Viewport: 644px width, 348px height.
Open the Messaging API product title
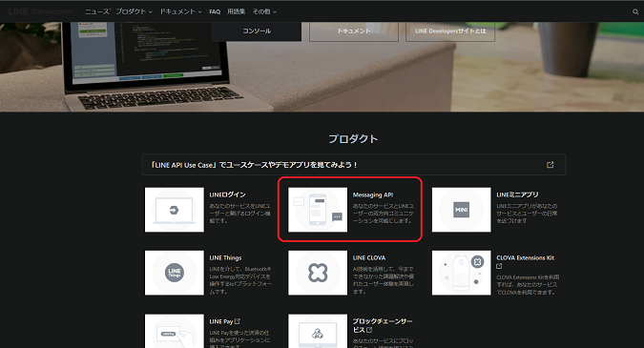click(373, 194)
